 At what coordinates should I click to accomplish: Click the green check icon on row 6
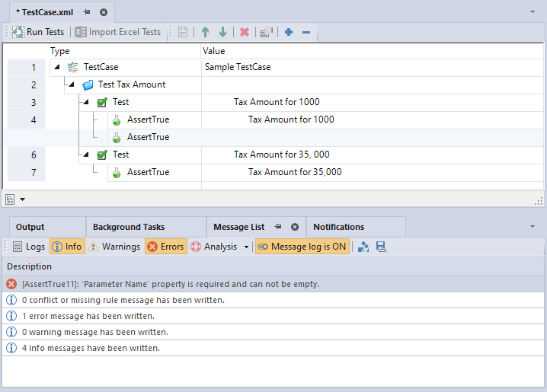click(102, 155)
